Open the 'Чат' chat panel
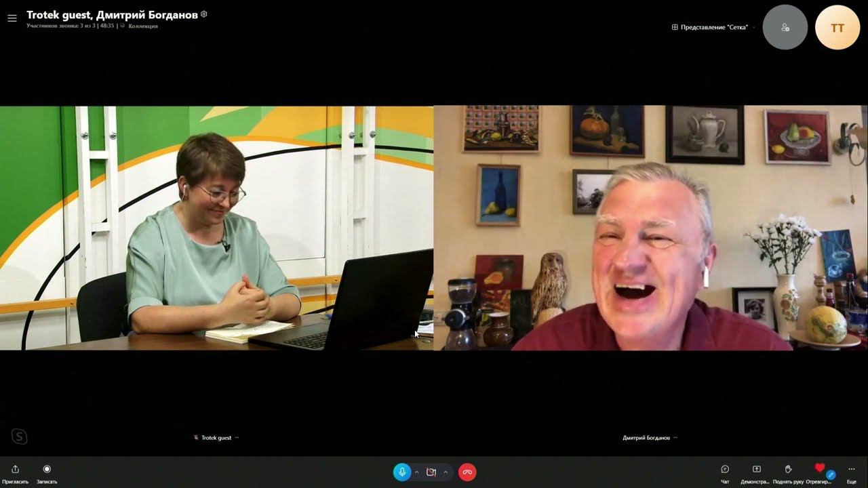The image size is (868, 488). click(x=725, y=473)
